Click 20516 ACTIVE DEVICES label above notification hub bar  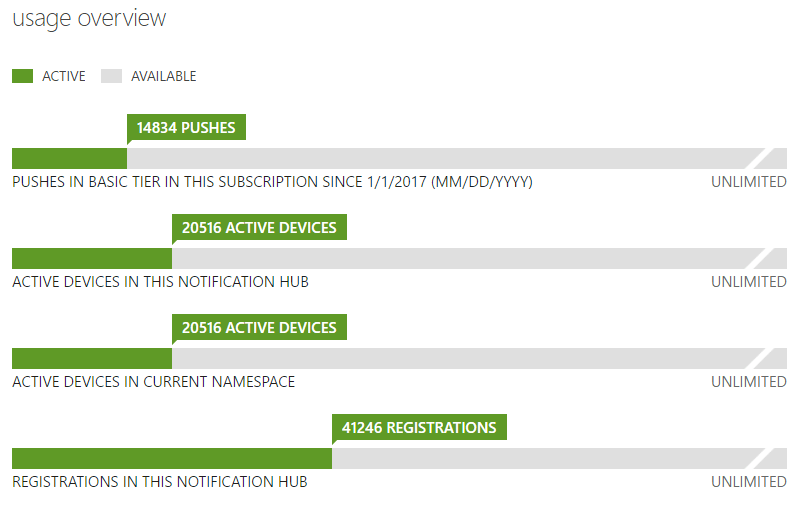(x=260, y=227)
